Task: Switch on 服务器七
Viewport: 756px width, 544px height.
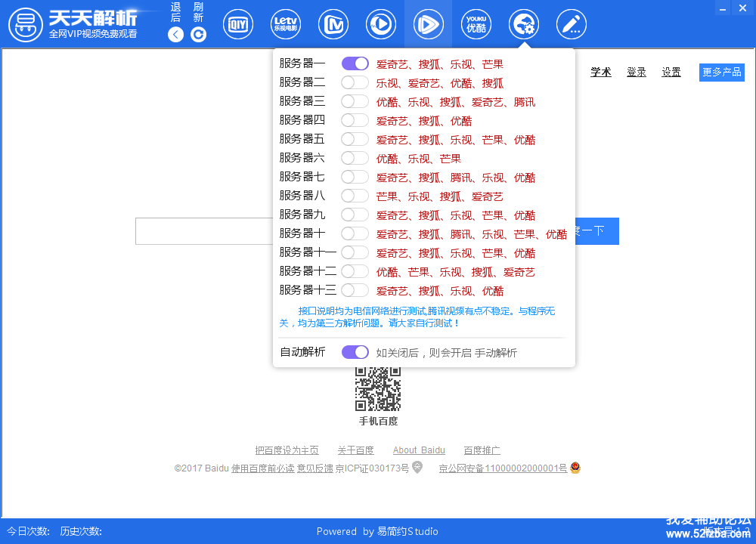Action: point(355,177)
